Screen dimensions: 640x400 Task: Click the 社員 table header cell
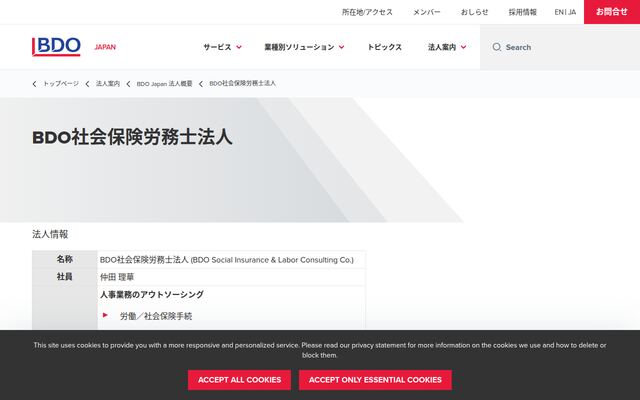[x=64, y=277]
